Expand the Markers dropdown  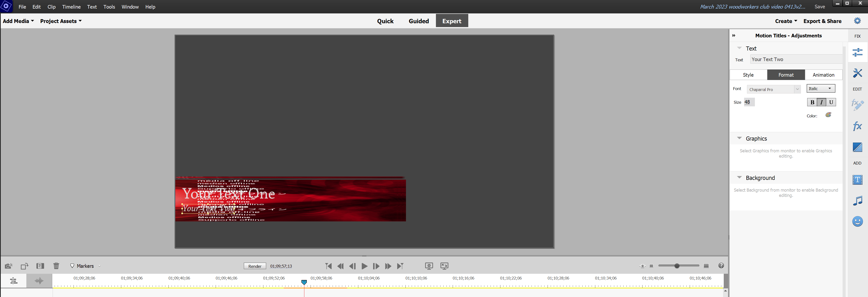pos(100,266)
